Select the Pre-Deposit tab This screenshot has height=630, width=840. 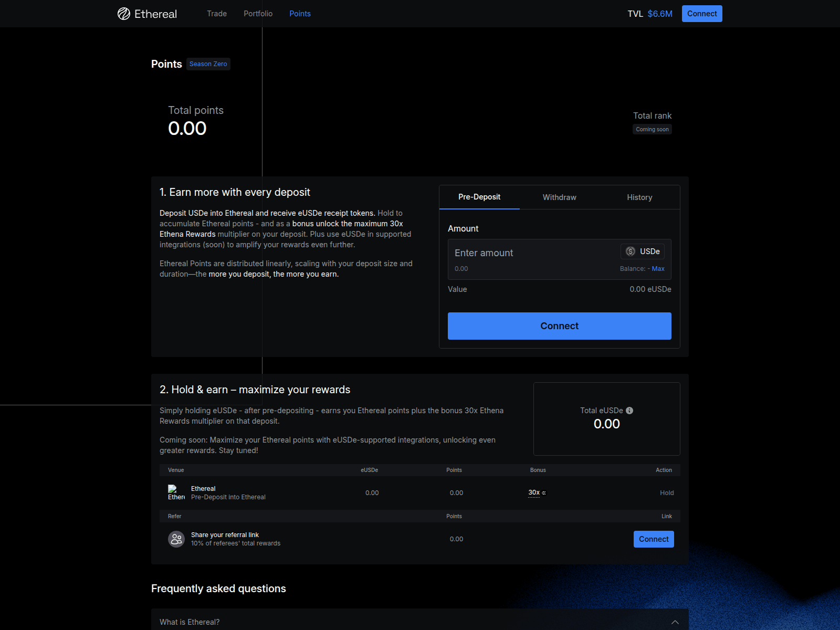(479, 197)
